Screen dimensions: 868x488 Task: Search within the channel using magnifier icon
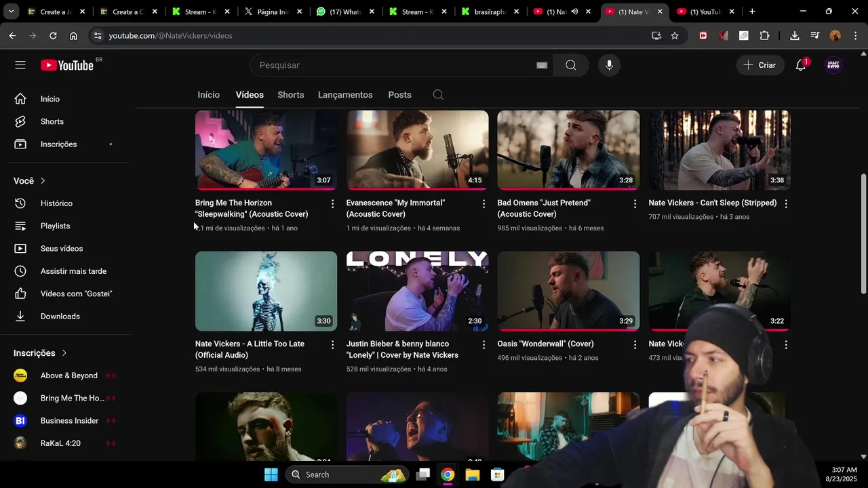[x=438, y=95]
